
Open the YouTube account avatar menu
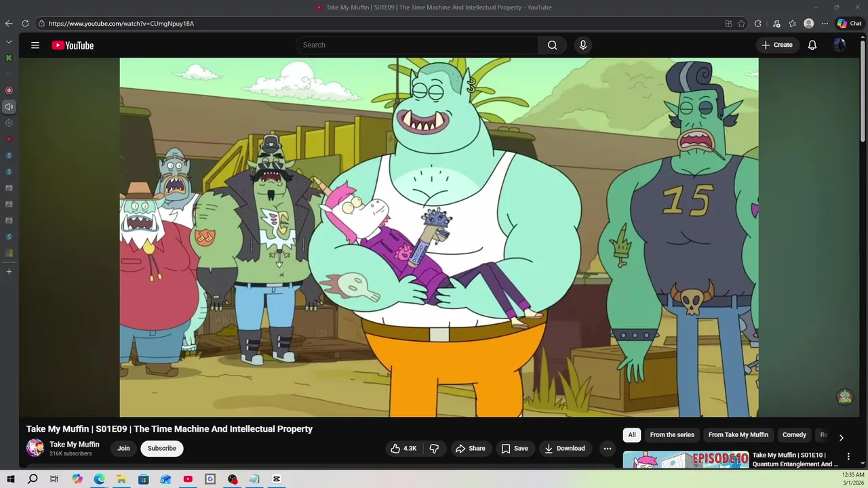840,45
